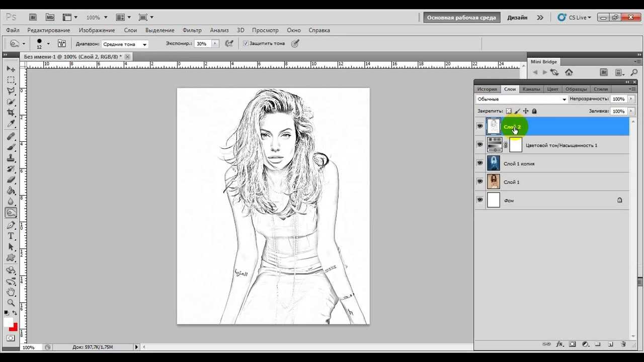Open the Фильтр menu
This screenshot has height=362, width=644.
(192, 30)
